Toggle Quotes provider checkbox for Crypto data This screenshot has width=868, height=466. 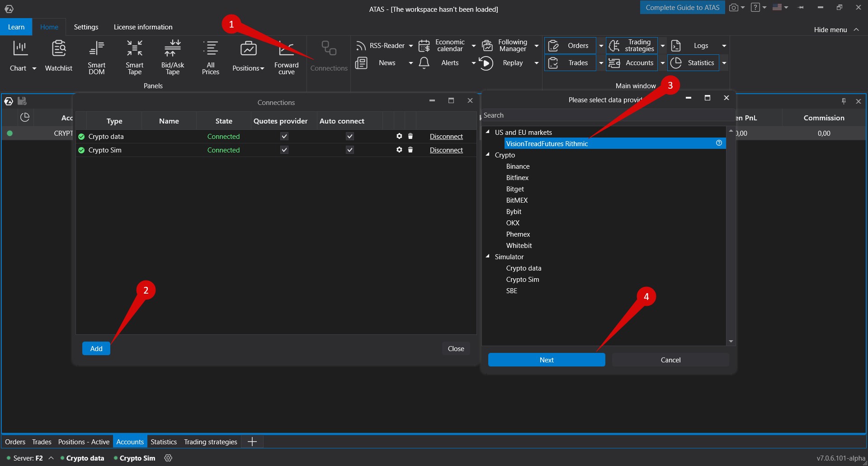click(x=284, y=136)
